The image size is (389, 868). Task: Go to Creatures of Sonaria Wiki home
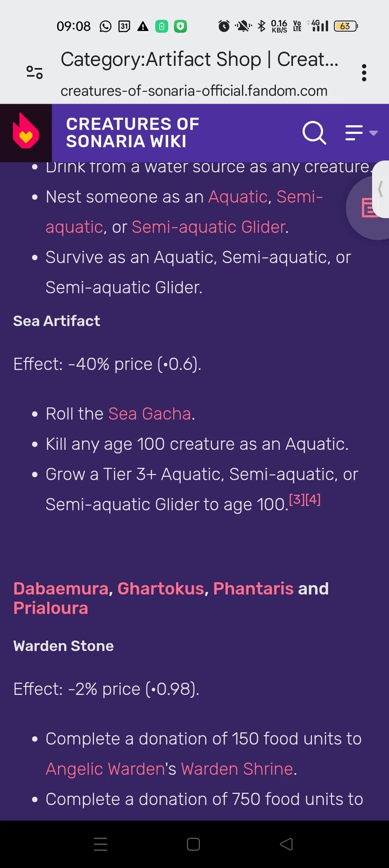click(132, 133)
